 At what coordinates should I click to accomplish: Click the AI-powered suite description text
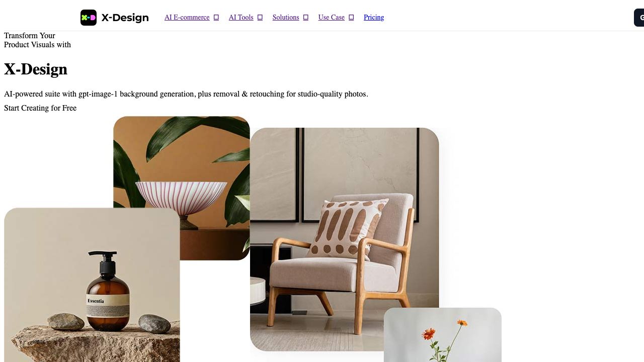coord(186,94)
